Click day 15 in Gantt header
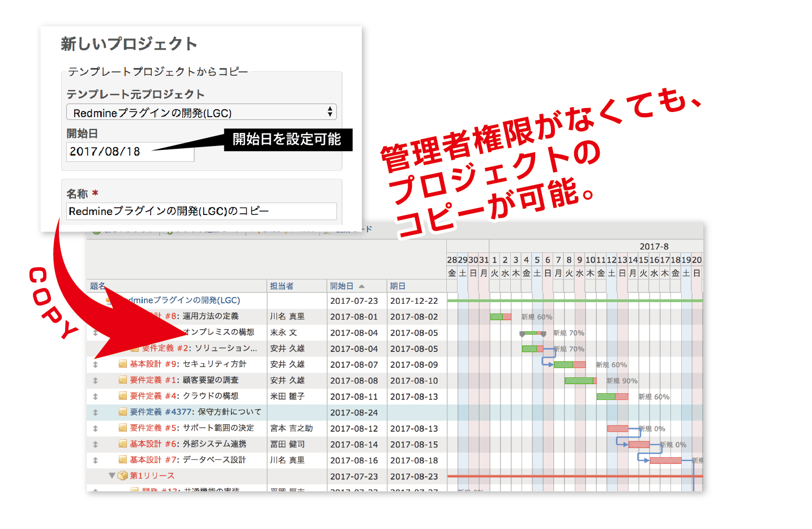The image size is (812, 529). tap(643, 260)
